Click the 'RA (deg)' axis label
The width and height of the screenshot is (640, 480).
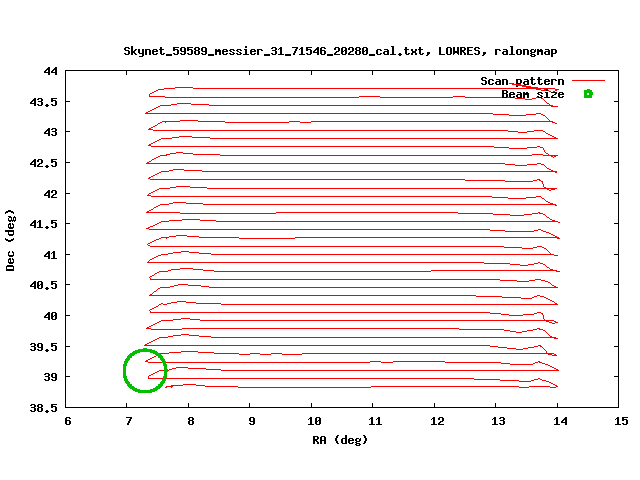click(340, 440)
